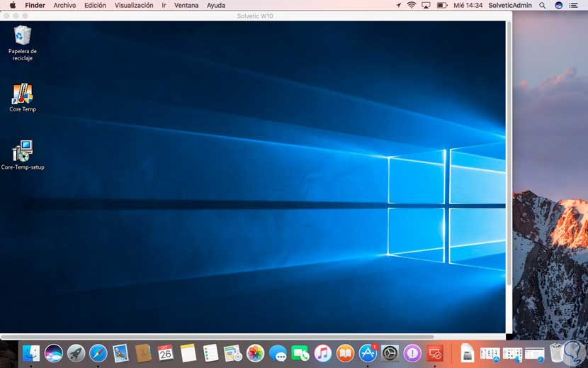Open the Maps icon in Dock
Screen dimensions: 588x368
click(233, 353)
